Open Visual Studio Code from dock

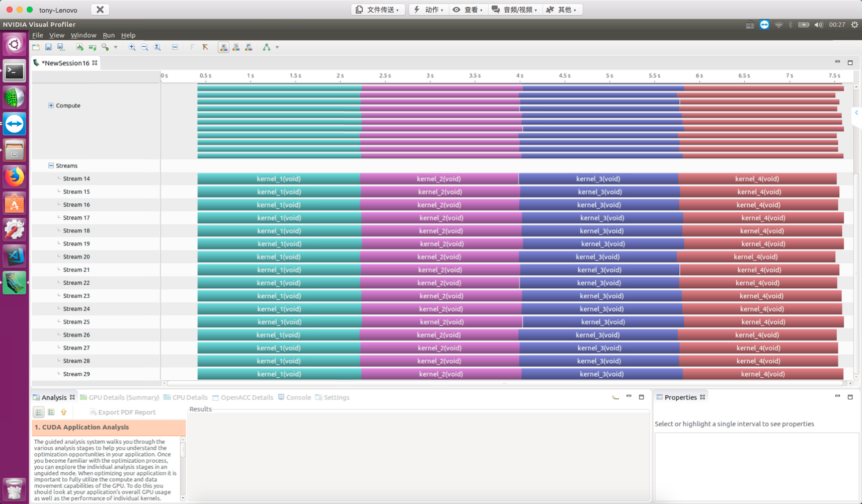[x=14, y=256]
